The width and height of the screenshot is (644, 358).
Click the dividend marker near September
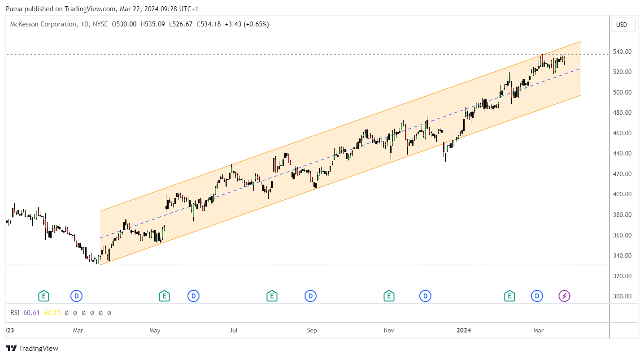click(x=310, y=296)
